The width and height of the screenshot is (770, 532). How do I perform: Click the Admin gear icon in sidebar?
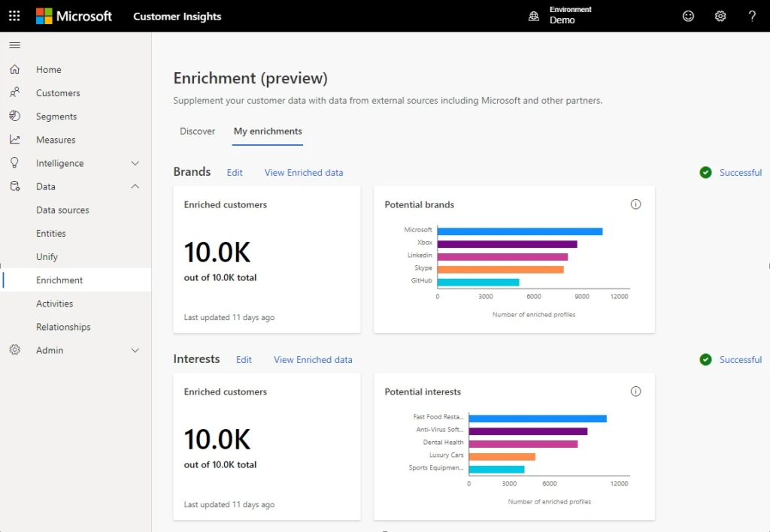click(x=15, y=350)
